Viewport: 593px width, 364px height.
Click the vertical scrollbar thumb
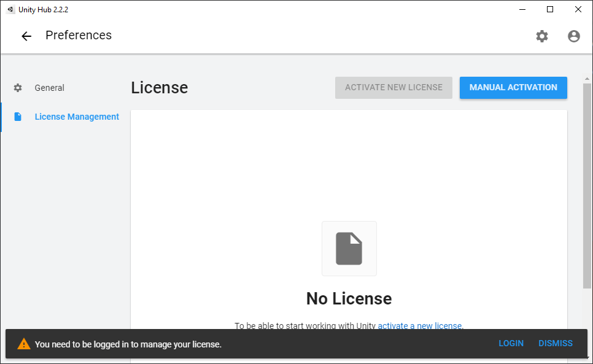point(587,186)
